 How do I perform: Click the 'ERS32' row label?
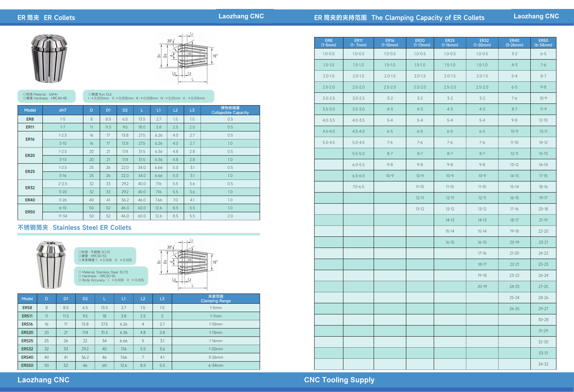pos(27,349)
